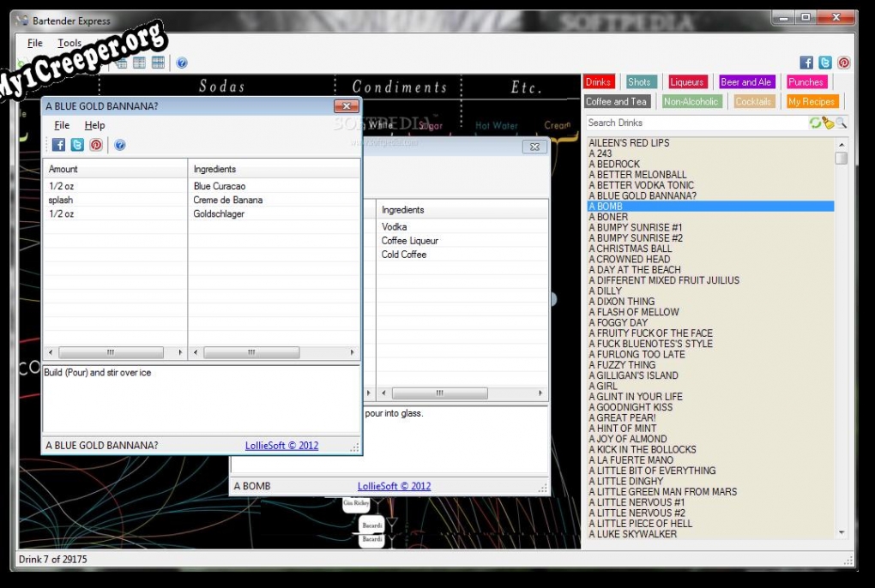Switch to the Shots category tab
This screenshot has width=875, height=588.
pos(639,82)
